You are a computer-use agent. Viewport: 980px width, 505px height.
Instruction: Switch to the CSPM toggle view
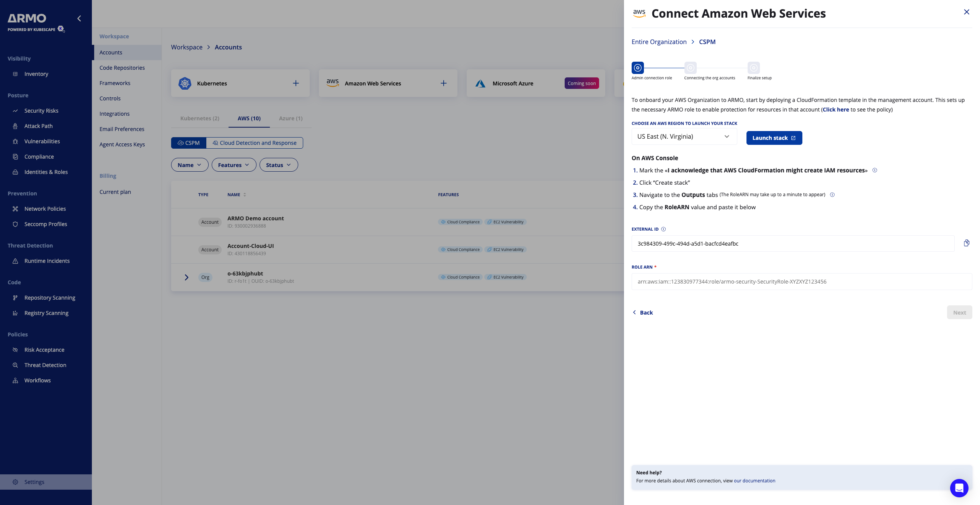(x=189, y=143)
